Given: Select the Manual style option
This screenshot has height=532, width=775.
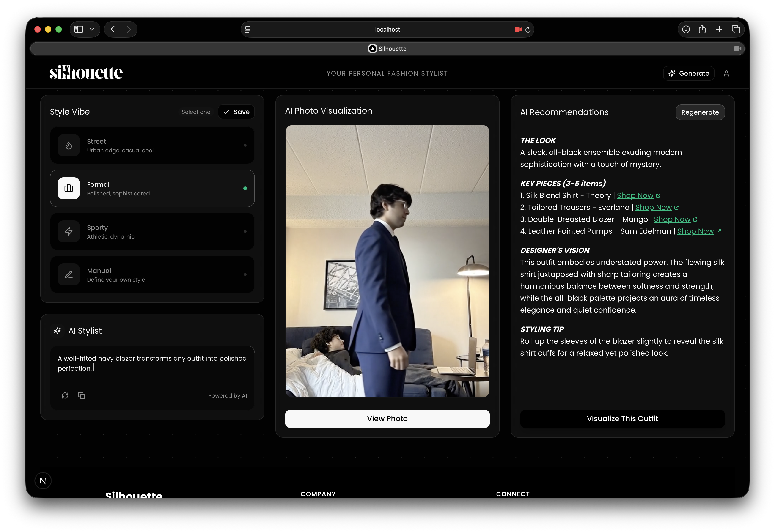Looking at the screenshot, I should pos(152,275).
